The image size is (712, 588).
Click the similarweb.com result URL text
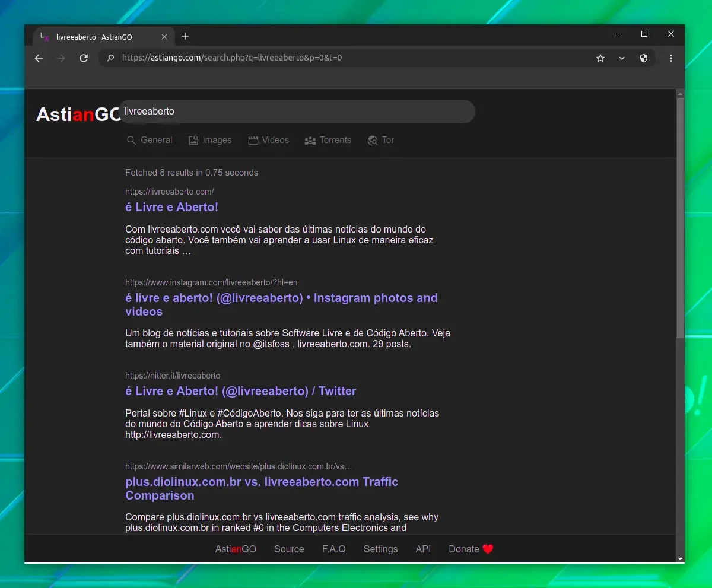click(239, 466)
